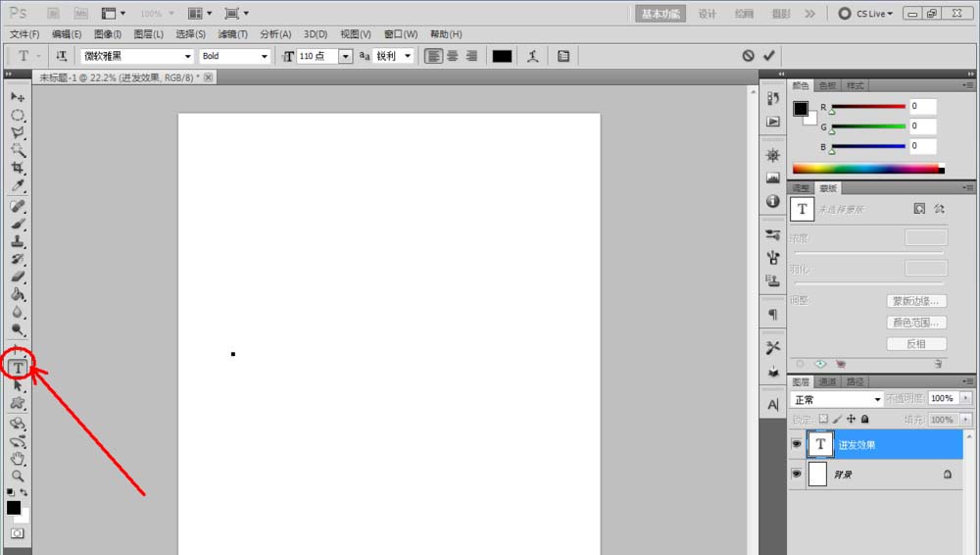The height and width of the screenshot is (555, 980).
Task: Open the font family dropdown
Action: [x=187, y=56]
